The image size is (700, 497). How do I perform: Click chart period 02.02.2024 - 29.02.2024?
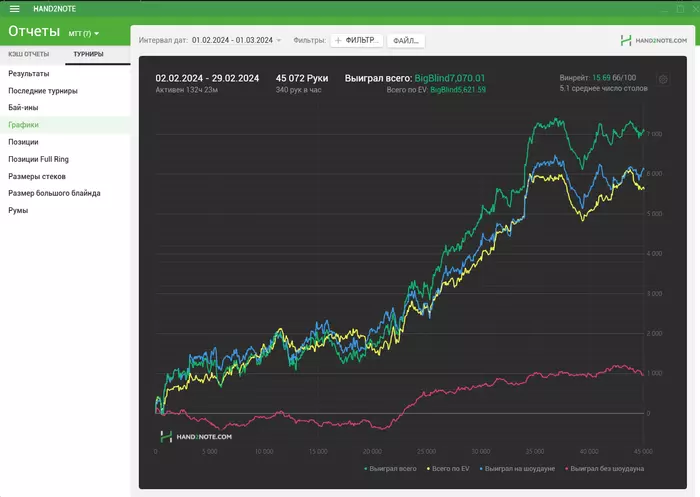click(207, 78)
